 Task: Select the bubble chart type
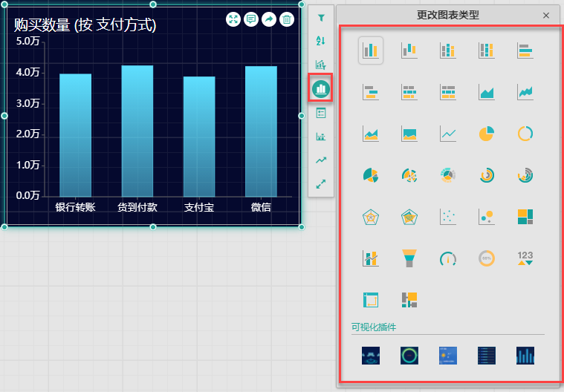pyautogui.click(x=486, y=217)
